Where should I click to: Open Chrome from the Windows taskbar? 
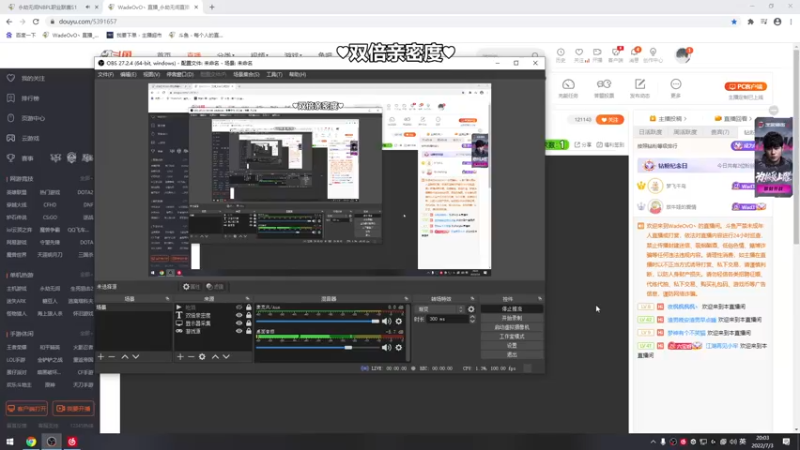[31, 441]
